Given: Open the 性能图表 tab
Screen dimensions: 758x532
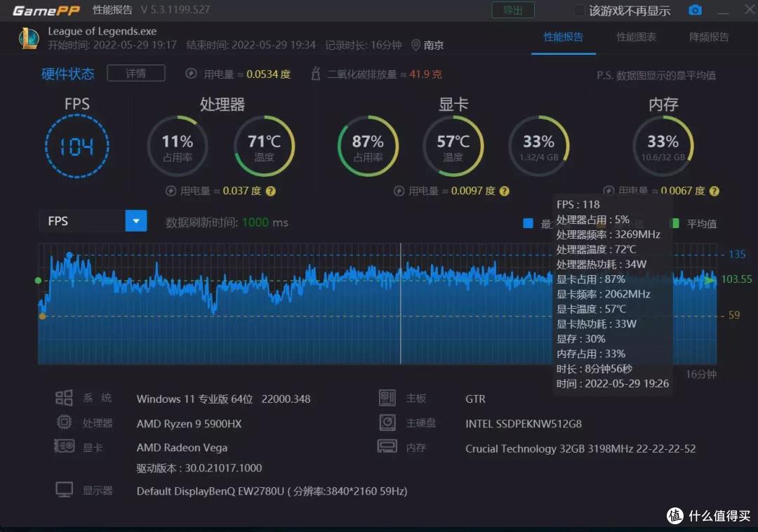Looking at the screenshot, I should [x=636, y=36].
